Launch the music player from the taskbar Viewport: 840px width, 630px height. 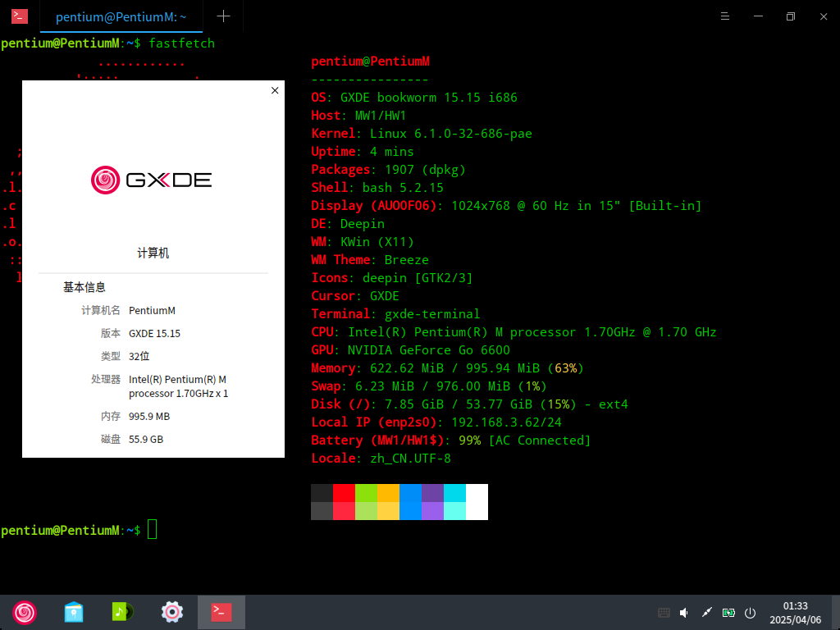pyautogui.click(x=123, y=612)
